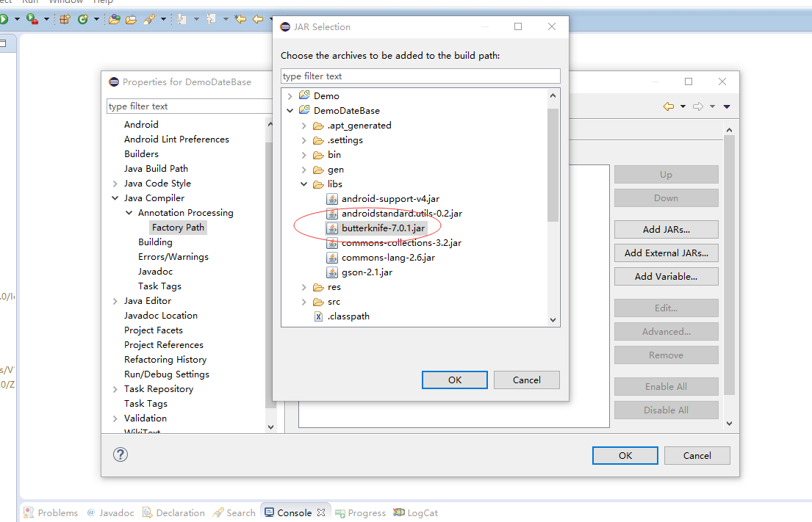Open the New Java Class dropdown arrow
Image resolution: width=812 pixels, height=522 pixels.
pos(96,19)
